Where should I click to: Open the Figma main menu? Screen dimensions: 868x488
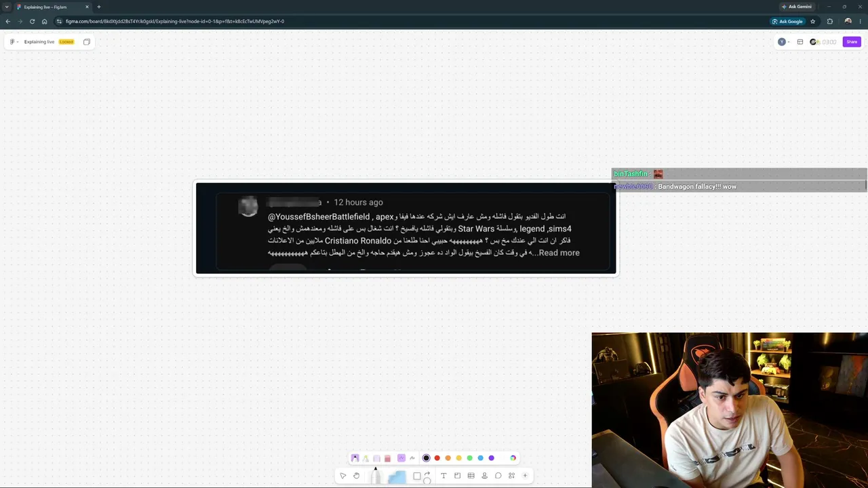13,42
